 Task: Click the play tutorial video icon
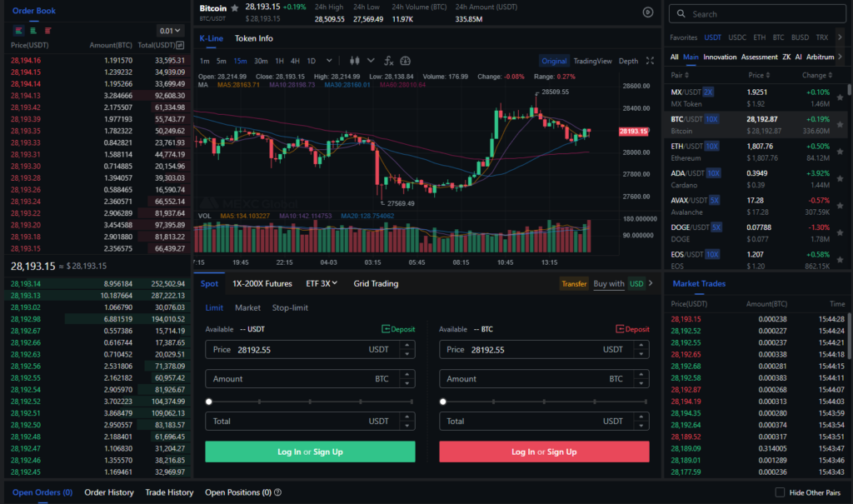point(647,12)
